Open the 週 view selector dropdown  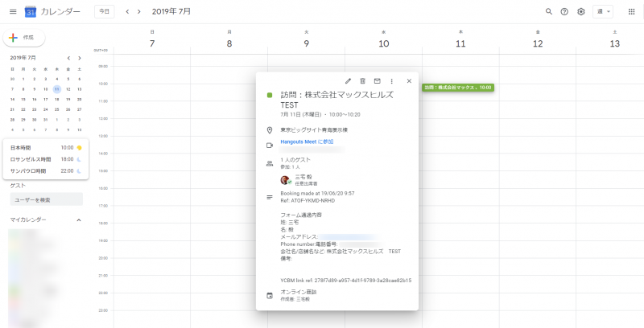tap(603, 12)
